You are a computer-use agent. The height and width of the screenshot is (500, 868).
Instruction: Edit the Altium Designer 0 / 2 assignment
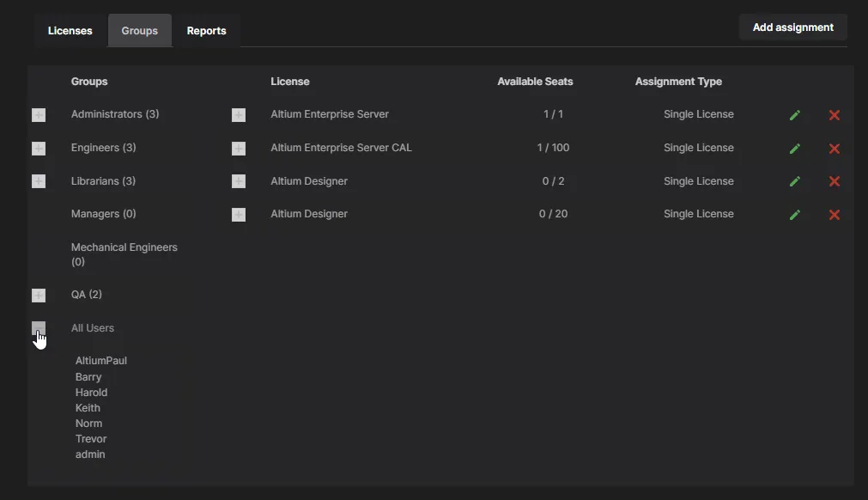click(795, 181)
